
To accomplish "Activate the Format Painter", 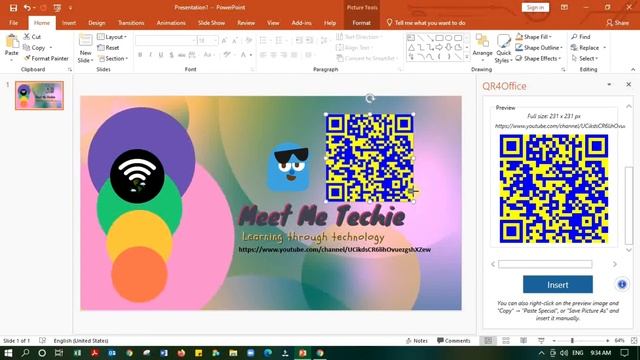I will pos(46,58).
